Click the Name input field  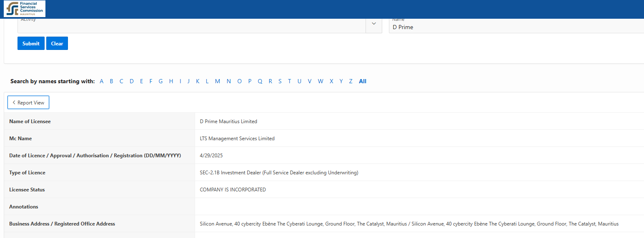coord(516,27)
